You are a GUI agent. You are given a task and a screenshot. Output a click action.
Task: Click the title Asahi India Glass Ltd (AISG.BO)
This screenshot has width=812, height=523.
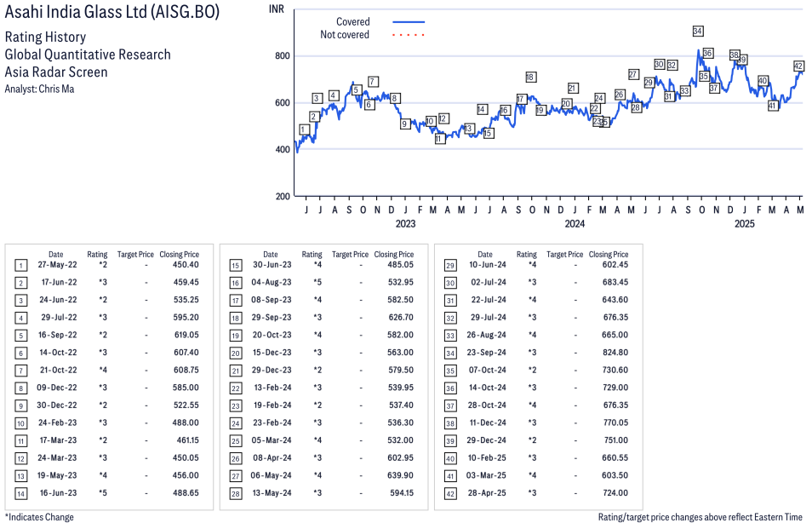112,12
